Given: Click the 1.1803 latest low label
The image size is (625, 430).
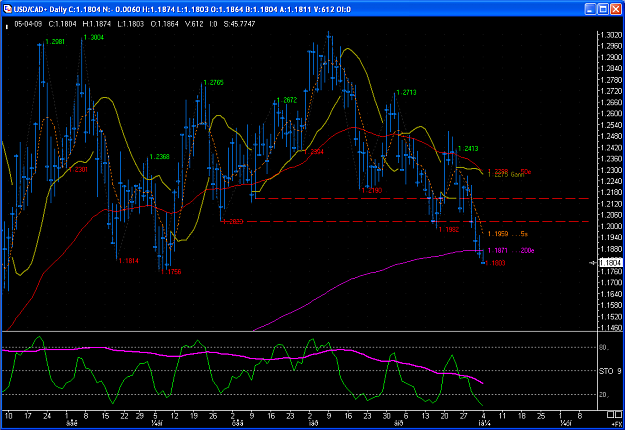Looking at the screenshot, I should pos(495,263).
